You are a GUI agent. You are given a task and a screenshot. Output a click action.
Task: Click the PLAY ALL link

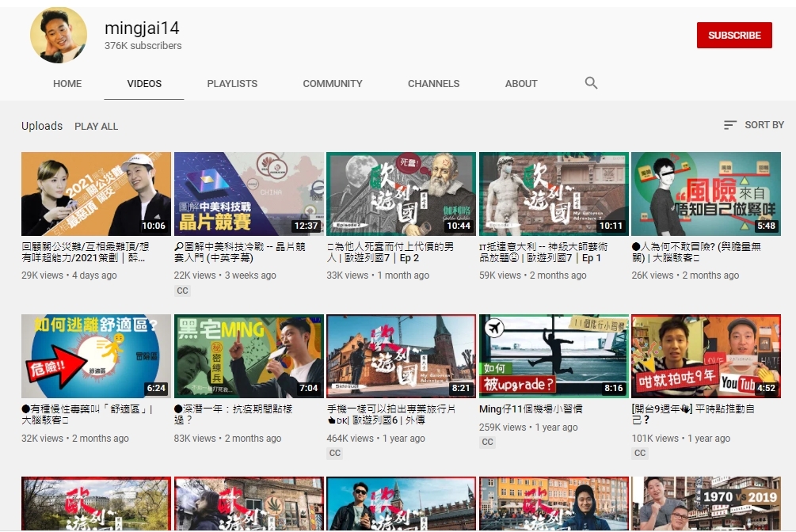[96, 126]
